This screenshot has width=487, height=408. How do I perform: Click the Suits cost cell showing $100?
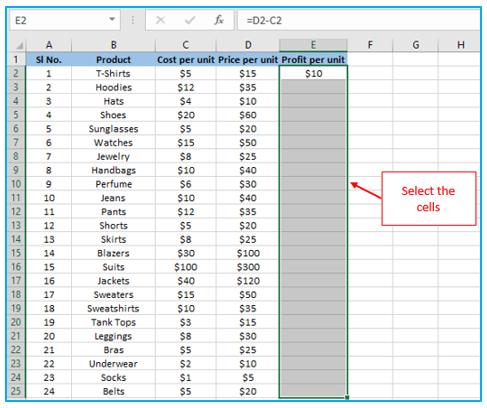pos(186,267)
